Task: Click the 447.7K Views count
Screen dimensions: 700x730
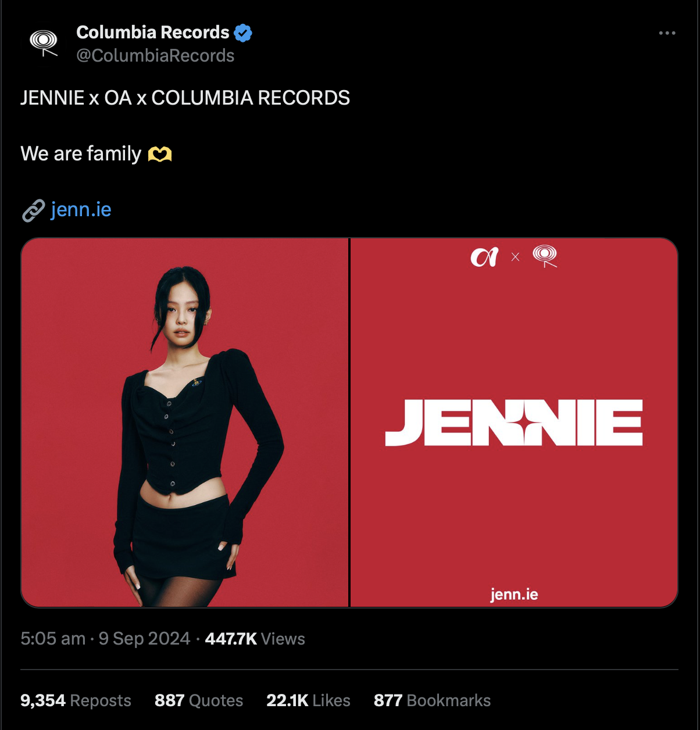Action: (255, 639)
